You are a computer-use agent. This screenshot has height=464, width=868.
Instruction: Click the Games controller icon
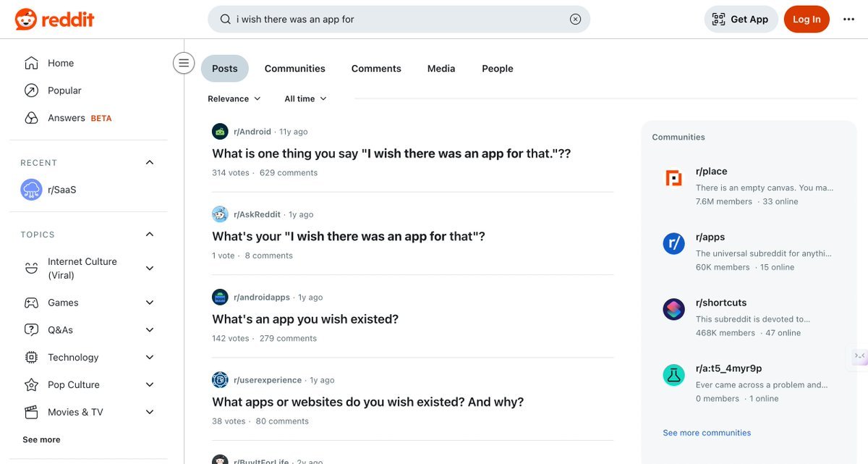click(31, 303)
